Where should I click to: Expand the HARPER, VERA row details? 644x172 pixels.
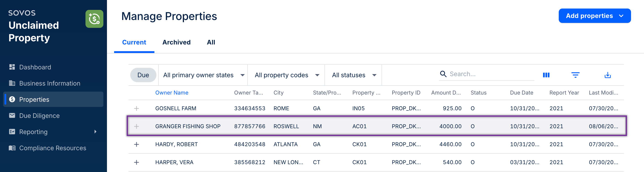[136, 162]
